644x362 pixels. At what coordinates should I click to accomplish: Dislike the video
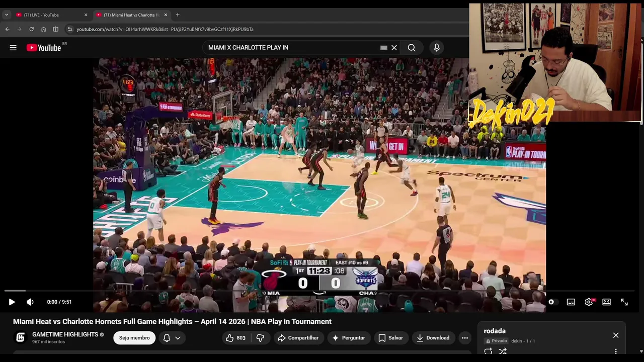[x=260, y=338]
